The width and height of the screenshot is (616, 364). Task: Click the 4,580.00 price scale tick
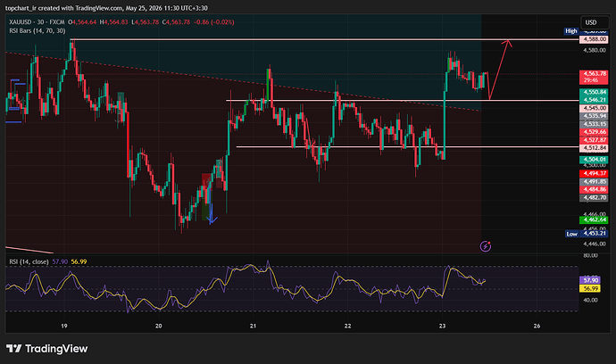[595, 50]
